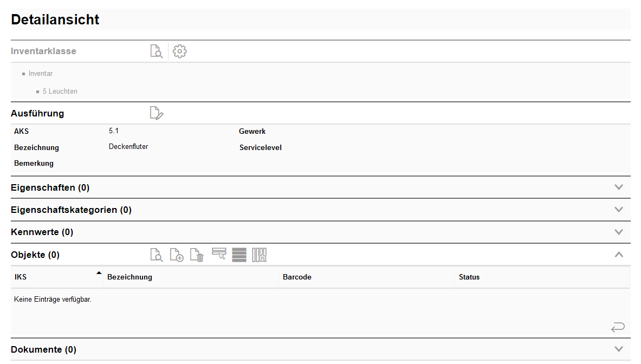Image resolution: width=641 pixels, height=364 pixels.
Task: Click the row selection cursor icon
Action: point(219,254)
